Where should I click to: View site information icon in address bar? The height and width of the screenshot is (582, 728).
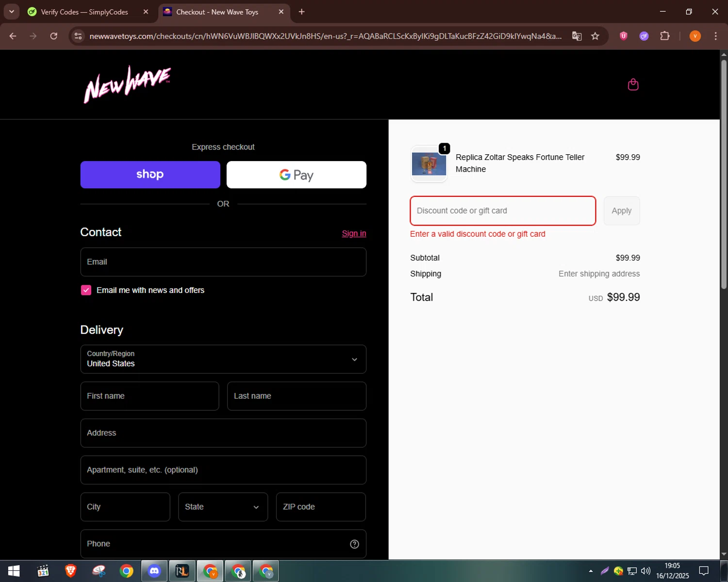(x=78, y=36)
